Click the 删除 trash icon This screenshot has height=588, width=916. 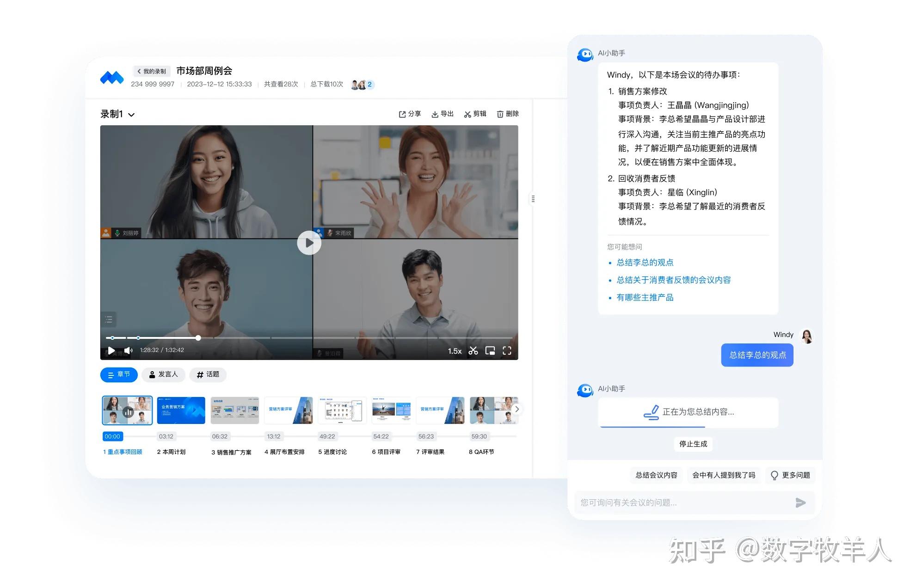pyautogui.click(x=500, y=114)
